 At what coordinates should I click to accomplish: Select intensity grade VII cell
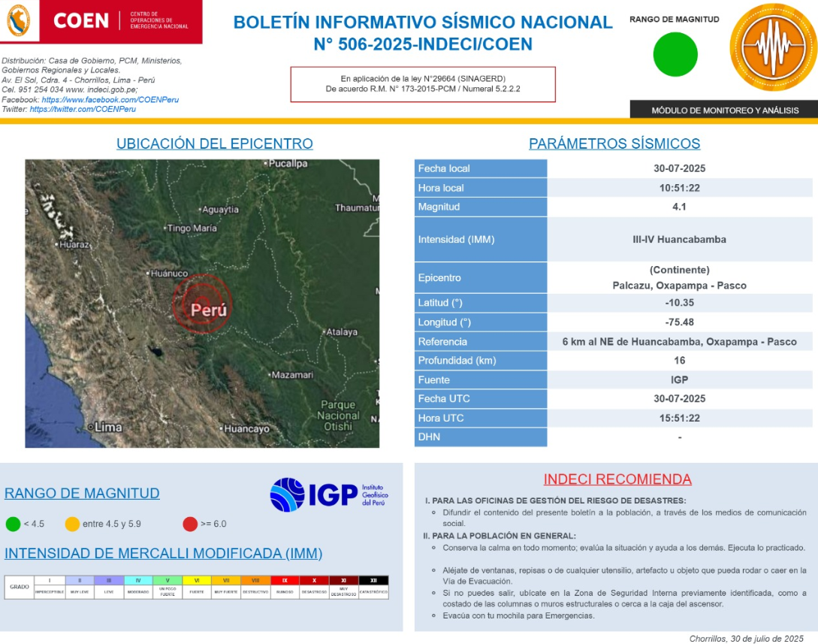(x=226, y=580)
